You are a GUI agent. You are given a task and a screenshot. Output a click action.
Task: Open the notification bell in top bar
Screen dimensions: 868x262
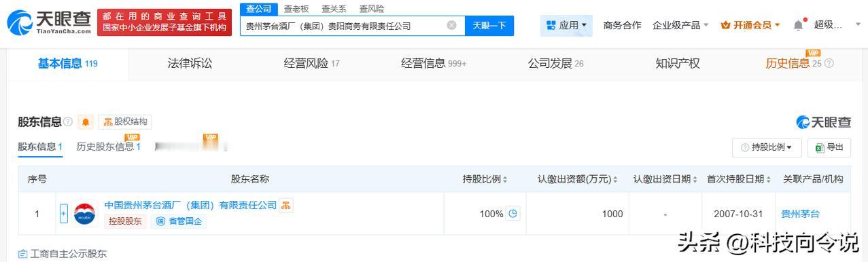798,25
